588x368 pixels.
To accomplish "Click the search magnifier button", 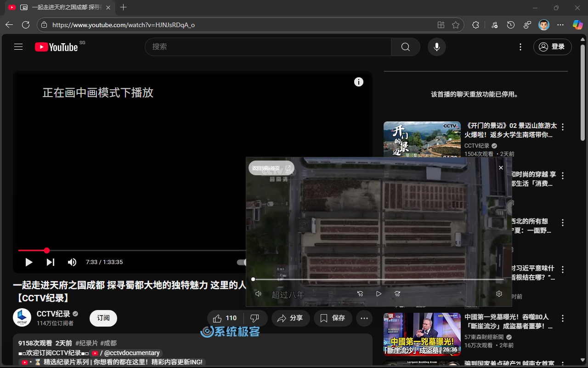I will point(405,47).
